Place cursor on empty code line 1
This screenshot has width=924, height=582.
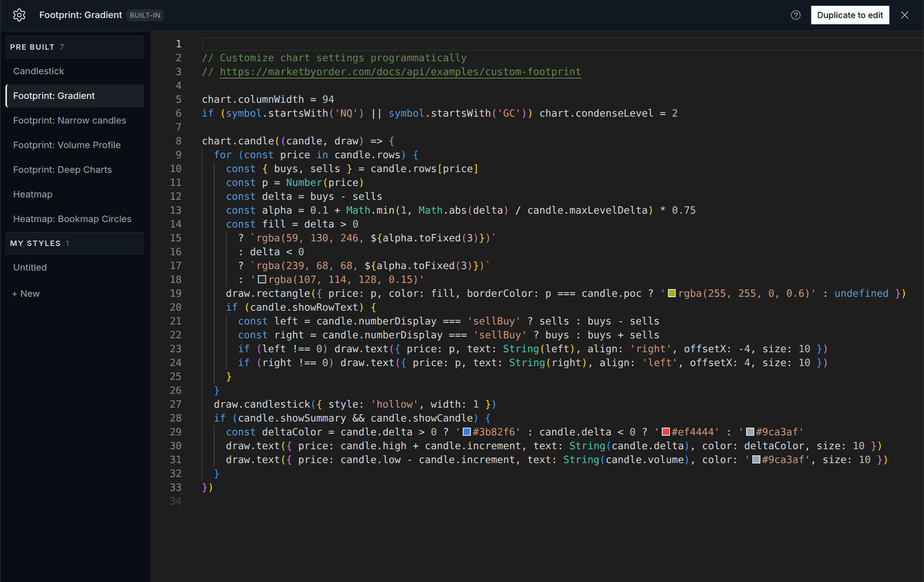pyautogui.click(x=562, y=44)
